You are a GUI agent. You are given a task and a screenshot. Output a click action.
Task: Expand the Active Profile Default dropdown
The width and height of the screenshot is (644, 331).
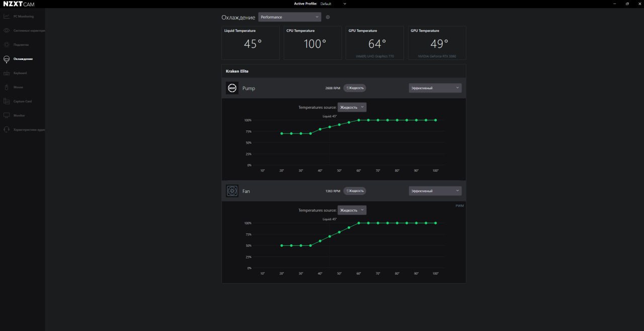point(333,4)
